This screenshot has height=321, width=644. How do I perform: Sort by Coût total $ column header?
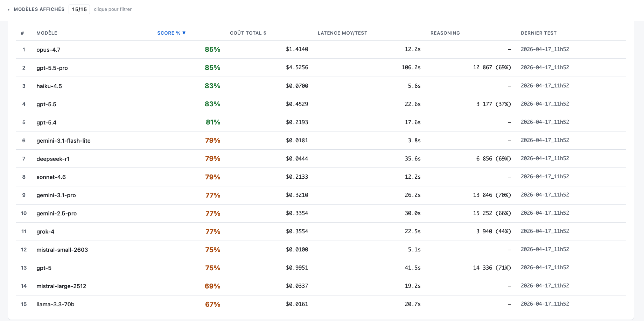248,33
